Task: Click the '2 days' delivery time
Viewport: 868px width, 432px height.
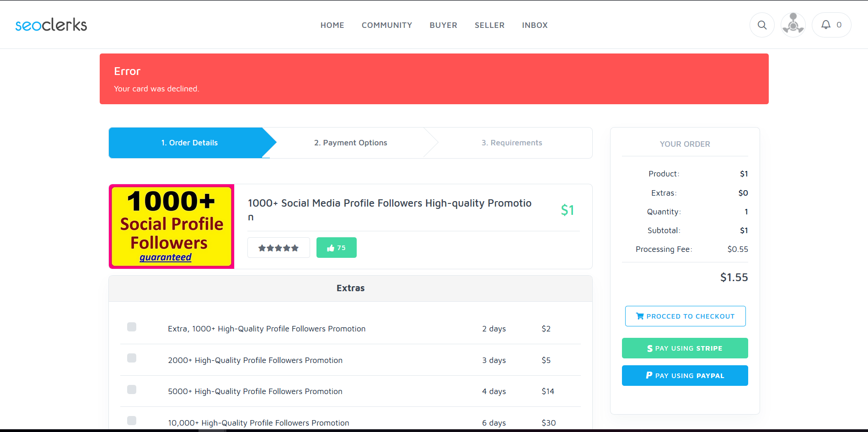Action: click(494, 329)
